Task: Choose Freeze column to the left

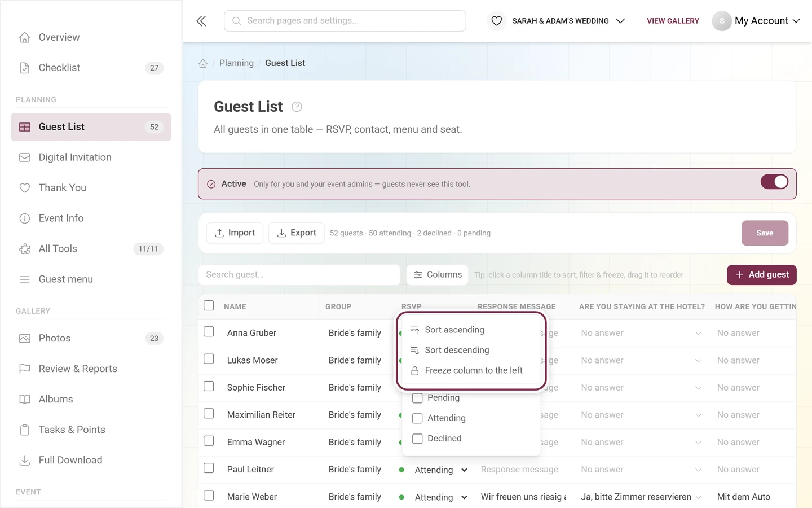Action: 471,371
